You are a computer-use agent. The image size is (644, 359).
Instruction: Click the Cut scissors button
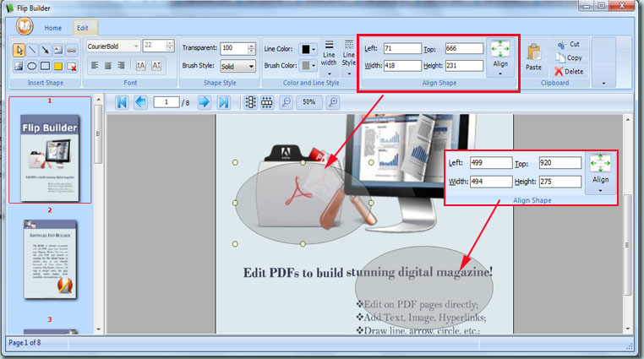pos(569,44)
